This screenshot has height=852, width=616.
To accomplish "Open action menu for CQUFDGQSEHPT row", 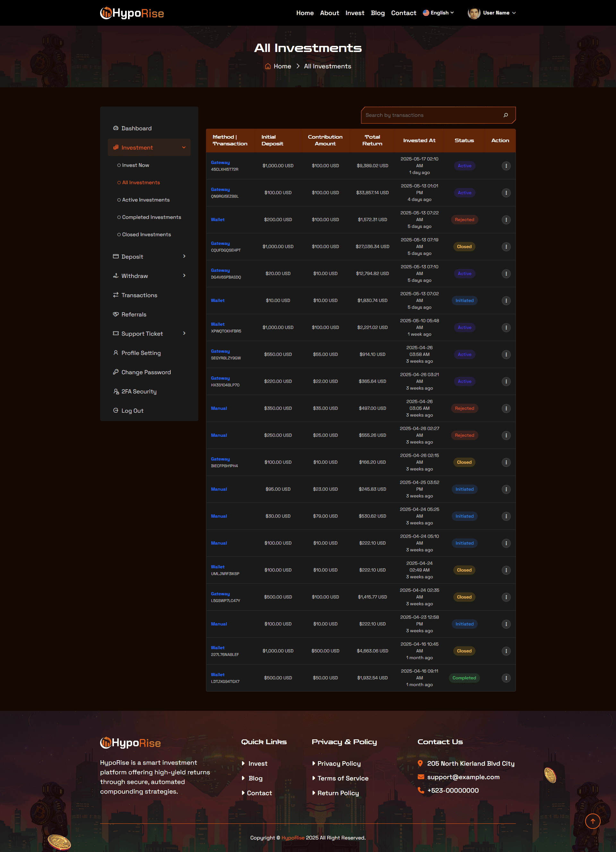I will 506,247.
